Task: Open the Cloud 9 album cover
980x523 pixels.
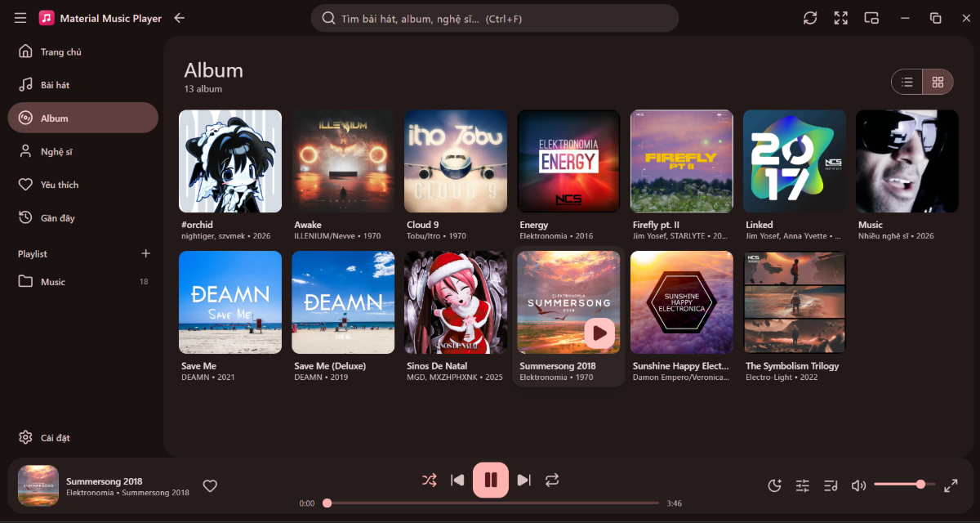Action: [x=456, y=161]
